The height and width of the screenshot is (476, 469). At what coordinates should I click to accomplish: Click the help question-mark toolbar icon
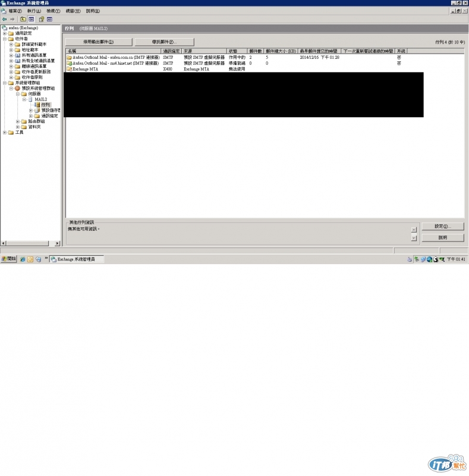42,19
